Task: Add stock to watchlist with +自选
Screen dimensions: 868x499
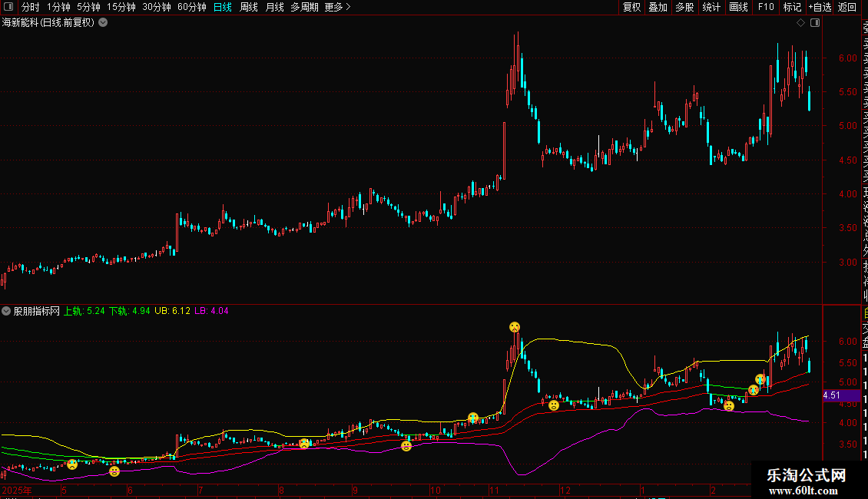Action: [820, 7]
